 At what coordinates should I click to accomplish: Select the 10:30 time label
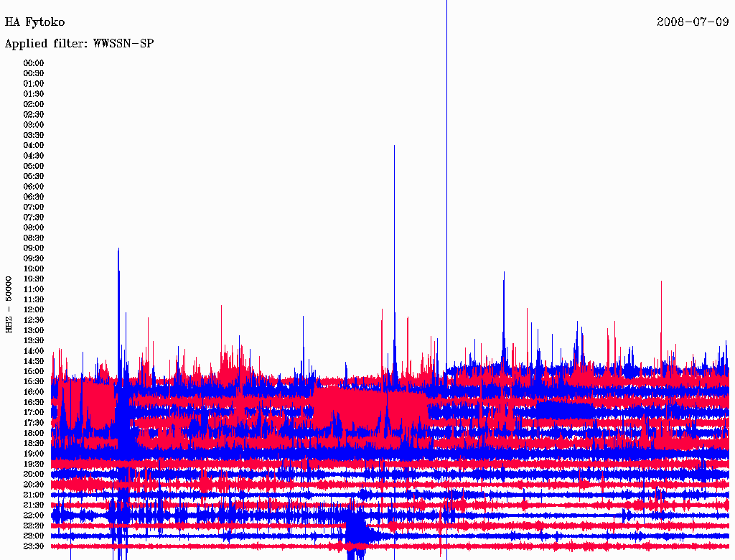(33, 279)
